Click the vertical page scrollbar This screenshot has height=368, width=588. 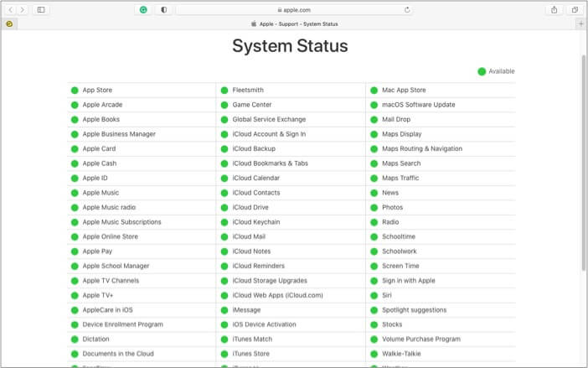click(x=584, y=163)
